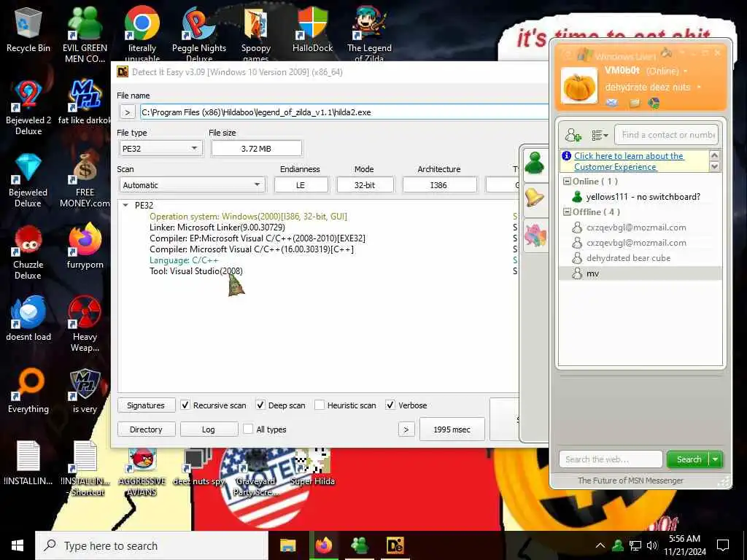
Task: Select the Bejeweled 2 Deluxe desktop icon
Action: [x=28, y=108]
